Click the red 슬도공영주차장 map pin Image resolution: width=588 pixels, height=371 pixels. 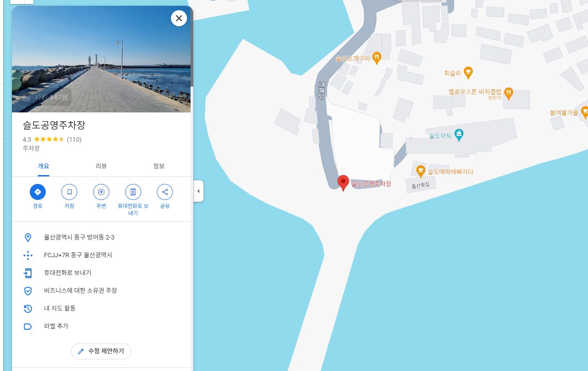click(343, 183)
